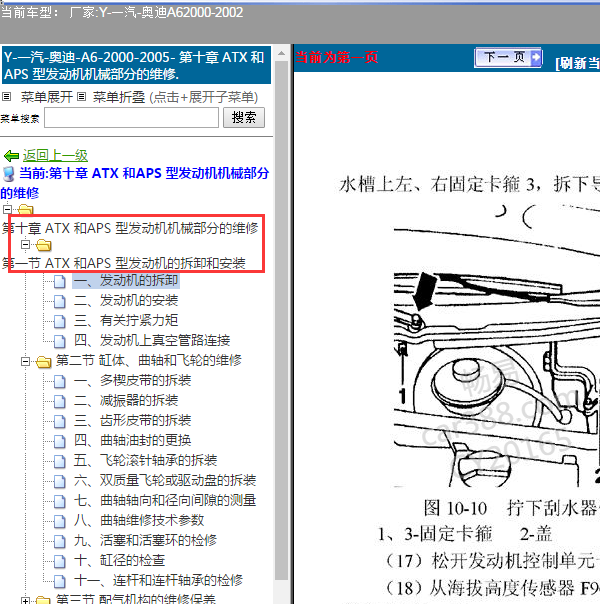The width and height of the screenshot is (600, 604).
Task: Click the page icon beside 九、活塞和活塞环的检修
Action: (x=60, y=542)
